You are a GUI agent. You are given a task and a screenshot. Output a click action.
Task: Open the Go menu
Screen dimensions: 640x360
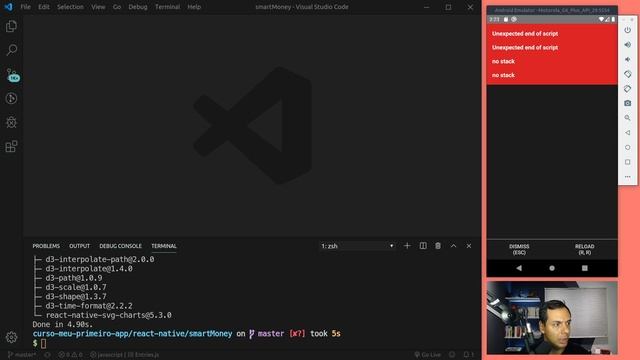(117, 7)
